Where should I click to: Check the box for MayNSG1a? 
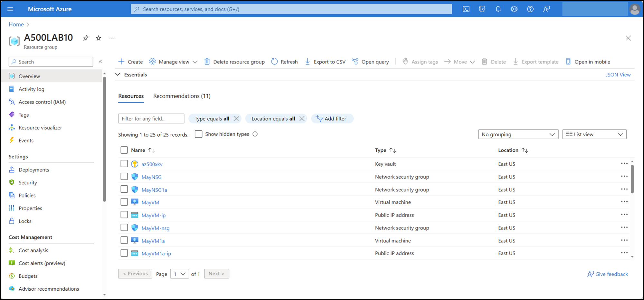coord(124,189)
